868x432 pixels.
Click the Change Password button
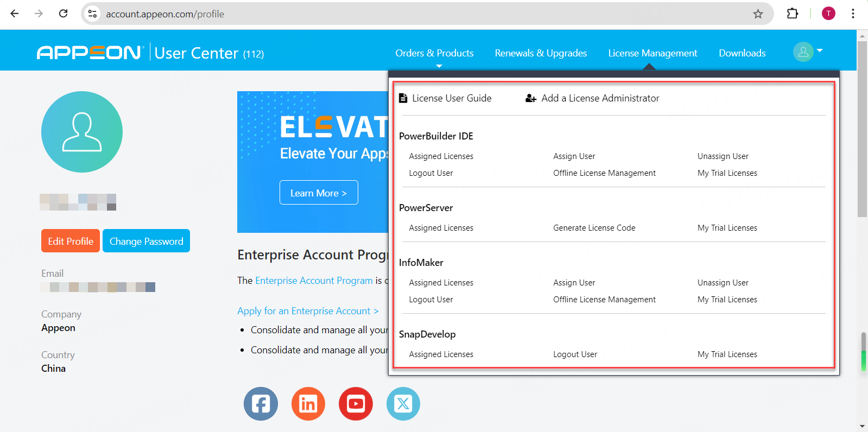146,241
